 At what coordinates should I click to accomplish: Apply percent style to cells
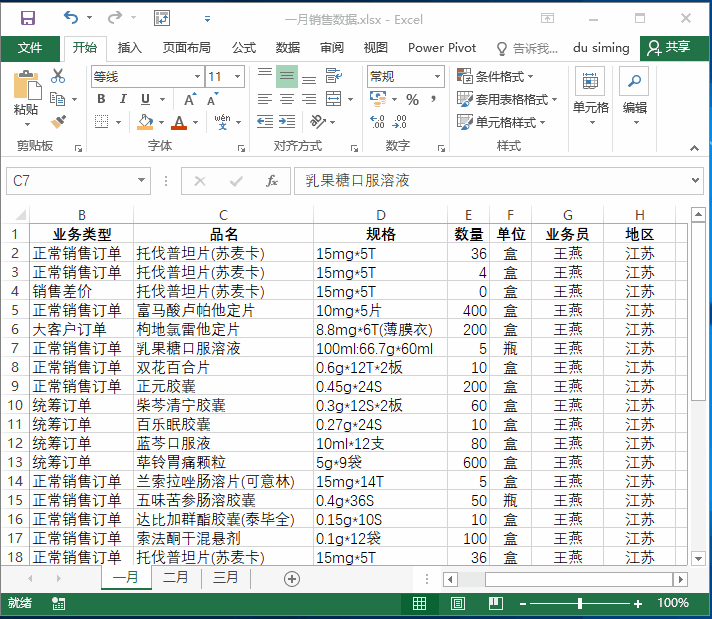point(412,99)
